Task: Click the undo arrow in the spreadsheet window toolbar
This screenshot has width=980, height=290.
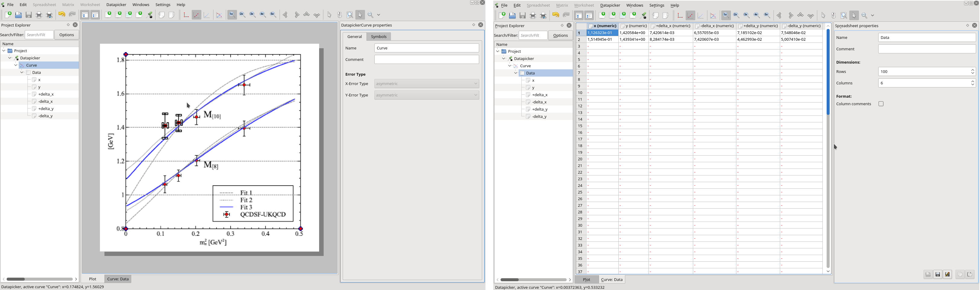Action: point(556,16)
